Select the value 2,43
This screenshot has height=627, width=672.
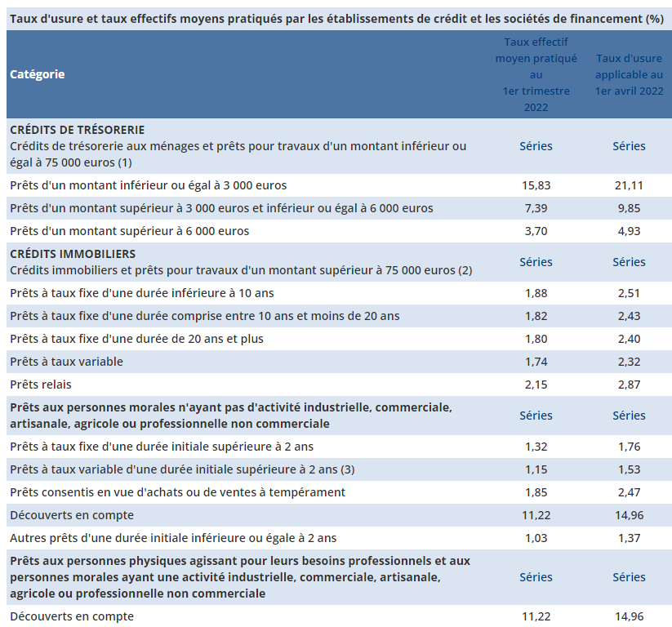point(629,316)
